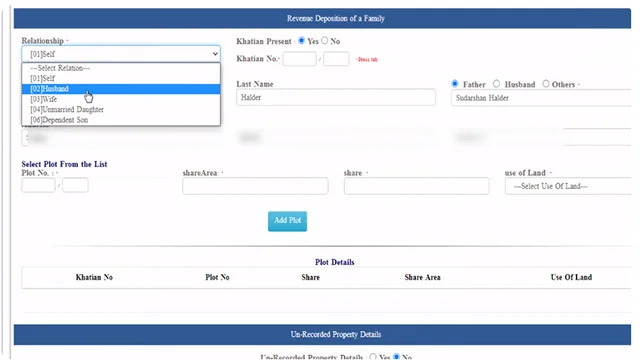Set Khatian Present to Yes
The image size is (640, 360).
302,40
